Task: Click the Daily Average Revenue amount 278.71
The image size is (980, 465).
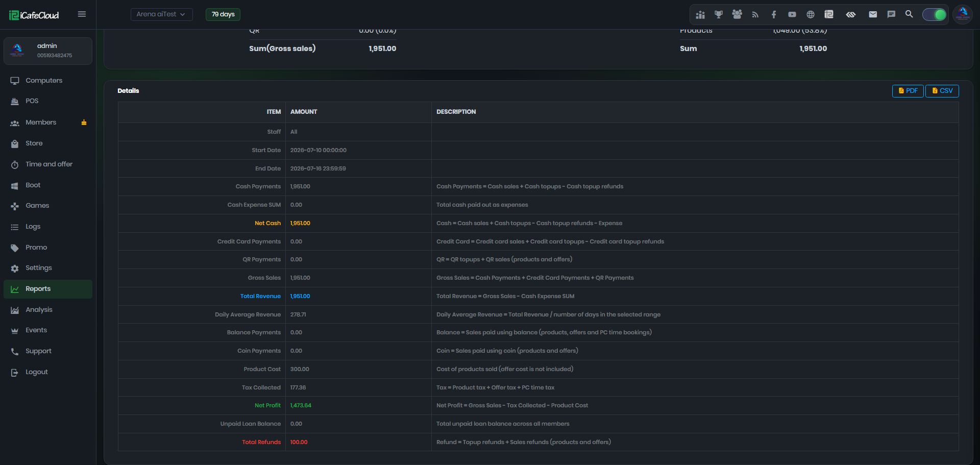Action: coord(298,314)
